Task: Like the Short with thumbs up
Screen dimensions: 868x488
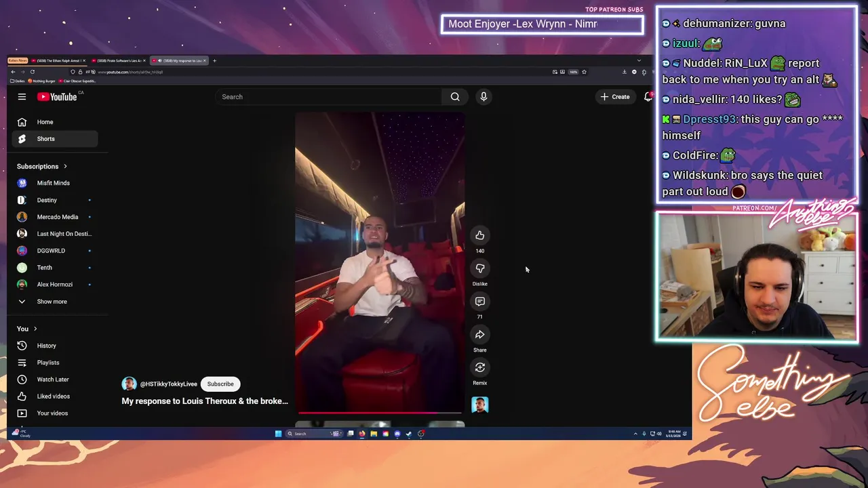Action: 479,235
